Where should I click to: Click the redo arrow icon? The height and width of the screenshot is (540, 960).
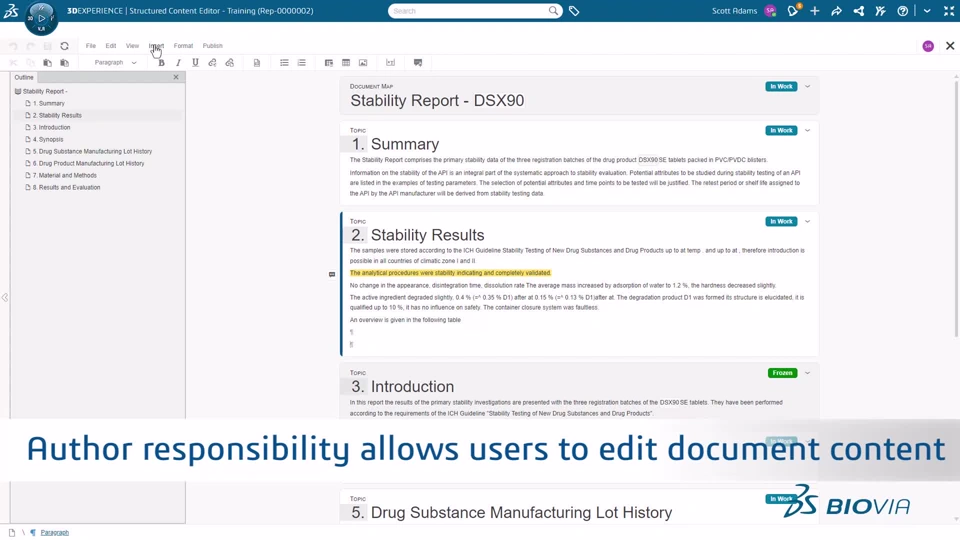(x=30, y=46)
